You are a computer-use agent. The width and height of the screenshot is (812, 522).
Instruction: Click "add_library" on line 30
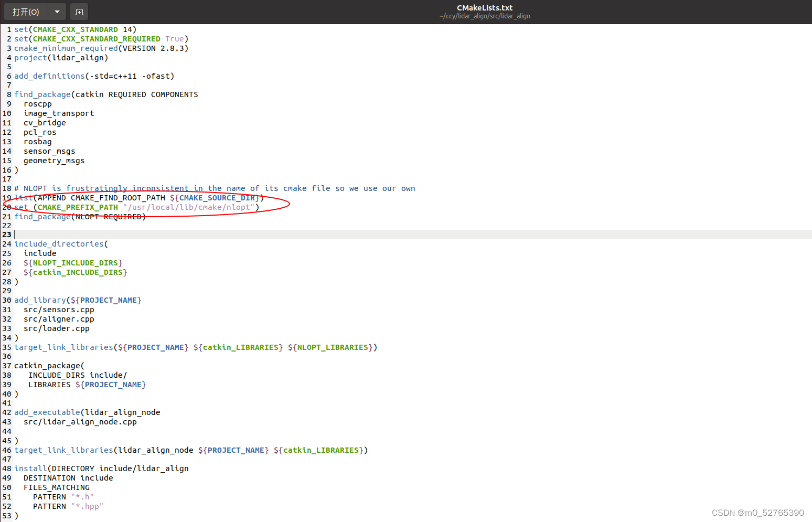(40, 300)
